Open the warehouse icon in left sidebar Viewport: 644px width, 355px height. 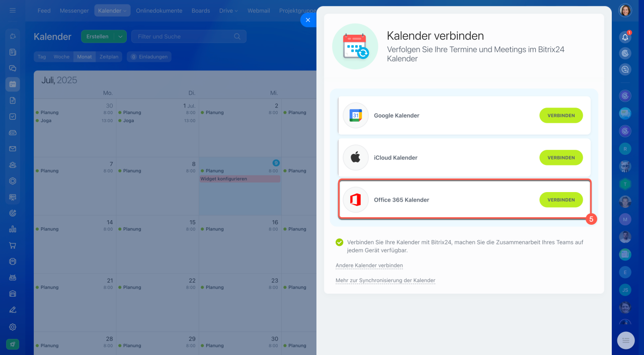click(13, 294)
